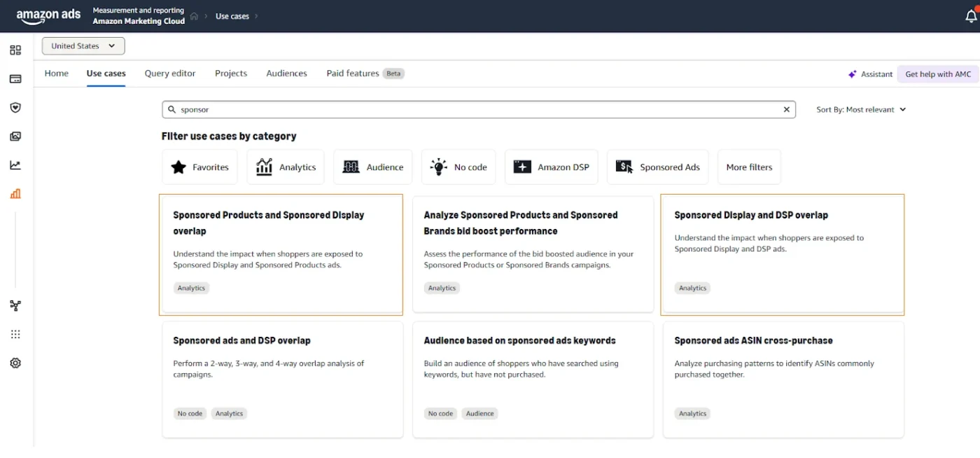Screen dimensions: 980x458
Task: Open the settings gear in the sidebar
Action: pos(15,362)
